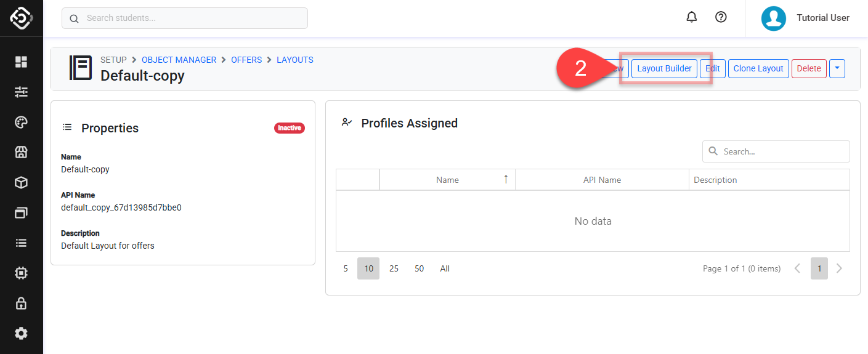Screen dimensions: 868x354
Task: Sort table by Name column header
Action: 447,180
